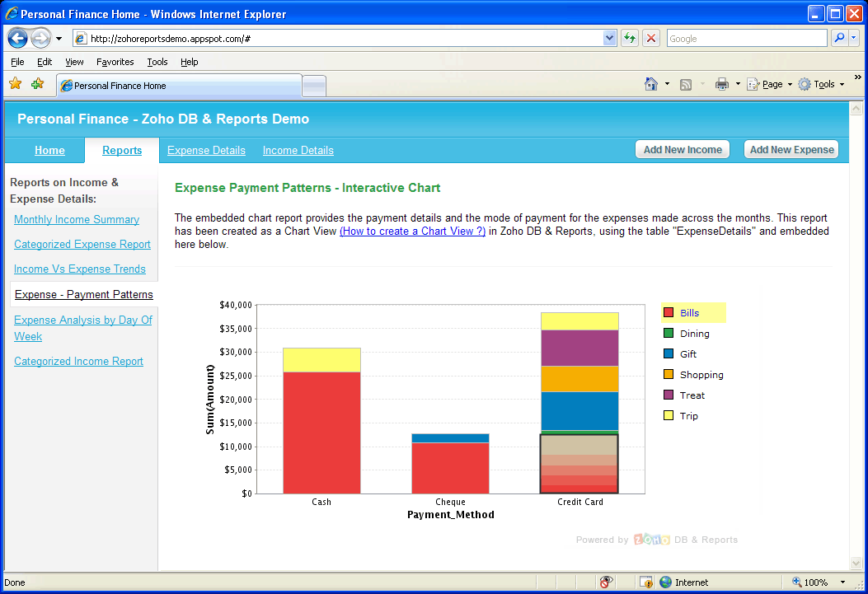Open the Categorized Income Report link

click(78, 361)
